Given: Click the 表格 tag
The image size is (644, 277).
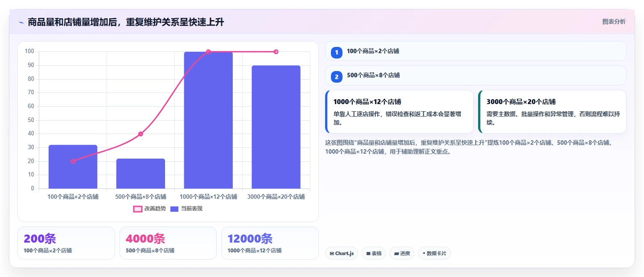Looking at the screenshot, I should click(374, 253).
